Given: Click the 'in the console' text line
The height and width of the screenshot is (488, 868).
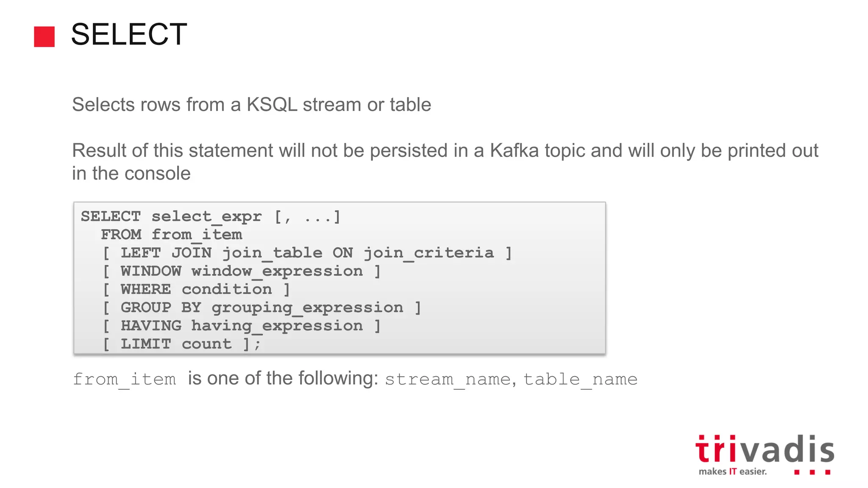Looking at the screenshot, I should point(131,174).
